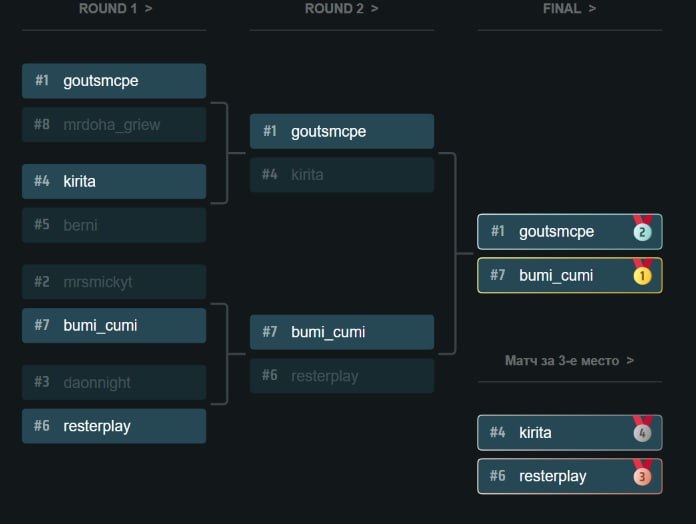This screenshot has height=524, width=696.
Task: Open the ROUND 2 header
Action: pyautogui.click(x=341, y=8)
